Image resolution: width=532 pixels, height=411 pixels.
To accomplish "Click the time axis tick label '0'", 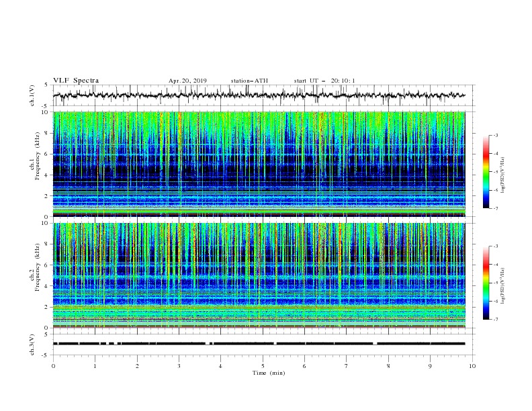I will [53, 366].
